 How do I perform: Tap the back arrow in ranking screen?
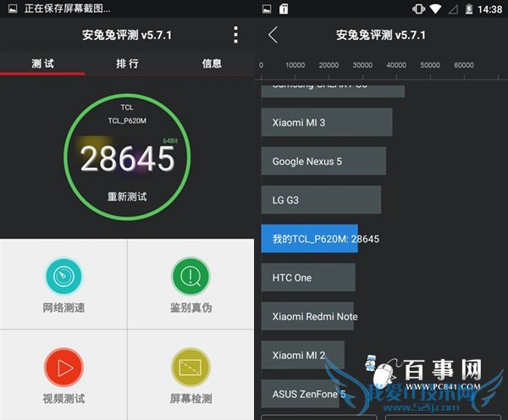(x=273, y=35)
